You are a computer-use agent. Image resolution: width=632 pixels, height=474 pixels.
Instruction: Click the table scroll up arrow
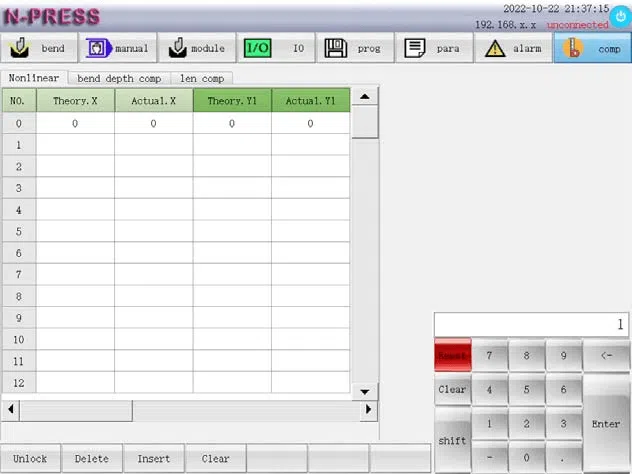[x=365, y=96]
